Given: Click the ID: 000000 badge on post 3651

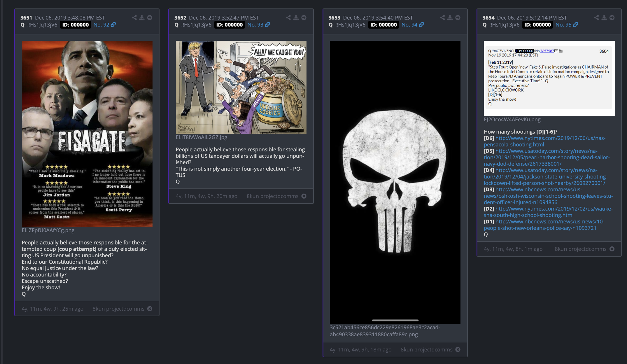Looking at the screenshot, I should pyautogui.click(x=76, y=25).
